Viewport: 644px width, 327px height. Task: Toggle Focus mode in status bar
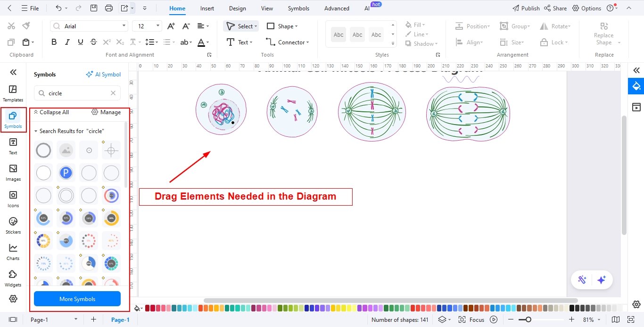[471, 319]
